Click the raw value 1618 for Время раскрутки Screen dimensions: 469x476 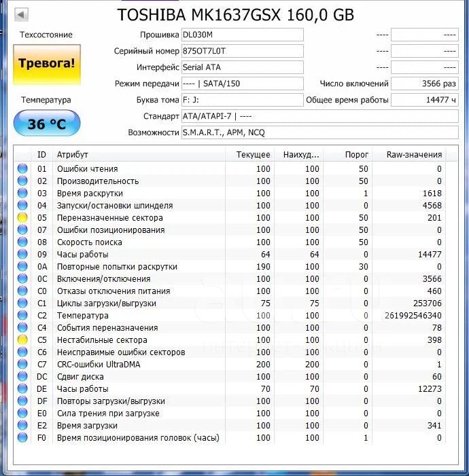coord(432,193)
